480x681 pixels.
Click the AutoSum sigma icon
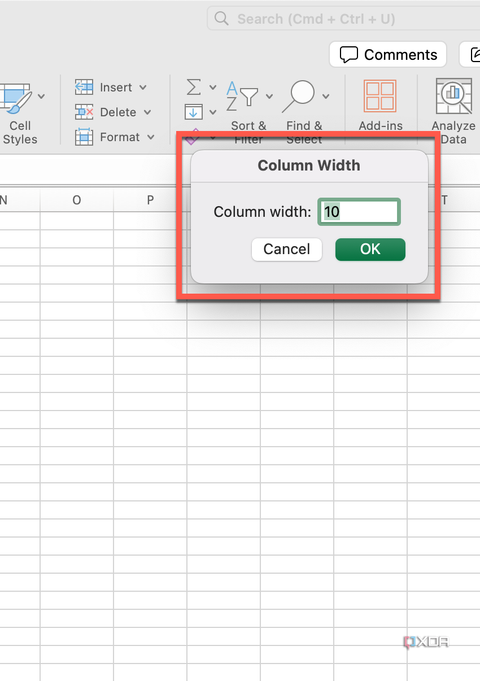(194, 87)
